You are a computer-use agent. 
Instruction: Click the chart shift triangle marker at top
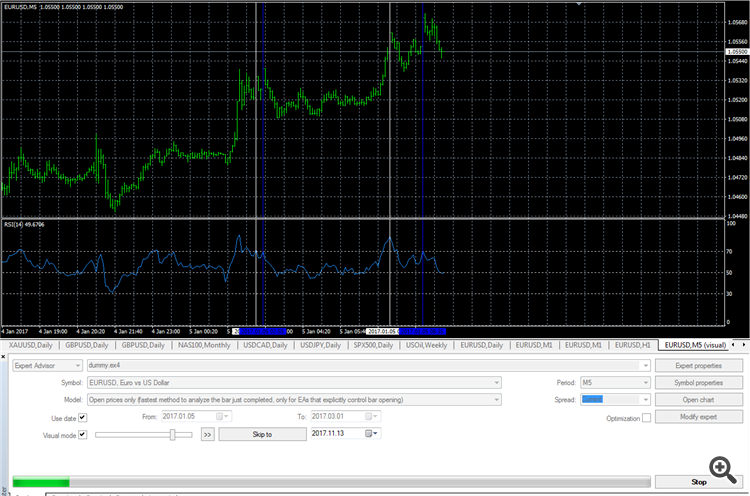(579, 4)
